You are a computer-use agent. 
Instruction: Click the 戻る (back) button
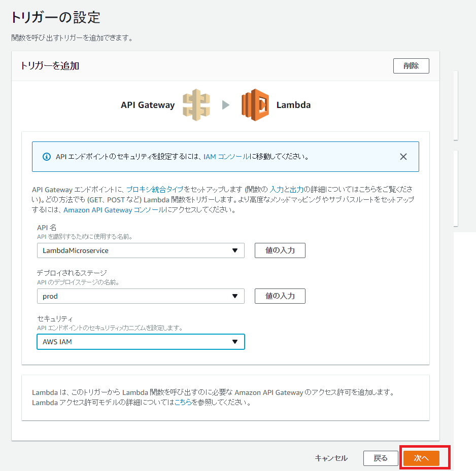(x=381, y=458)
